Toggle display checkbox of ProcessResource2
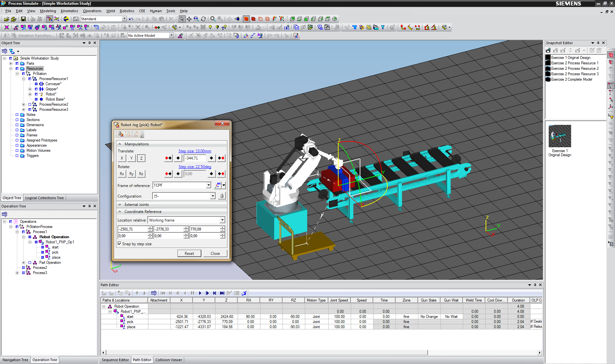This screenshot has height=364, width=615. (x=30, y=104)
